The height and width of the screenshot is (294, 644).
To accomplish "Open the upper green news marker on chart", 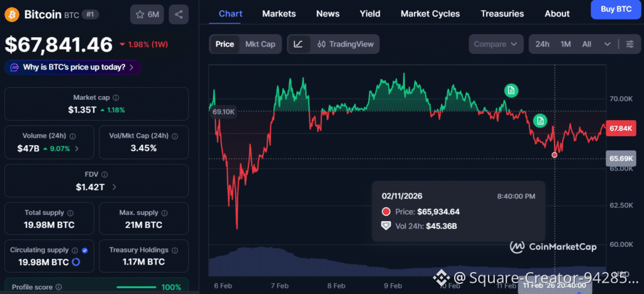I will click(x=511, y=90).
